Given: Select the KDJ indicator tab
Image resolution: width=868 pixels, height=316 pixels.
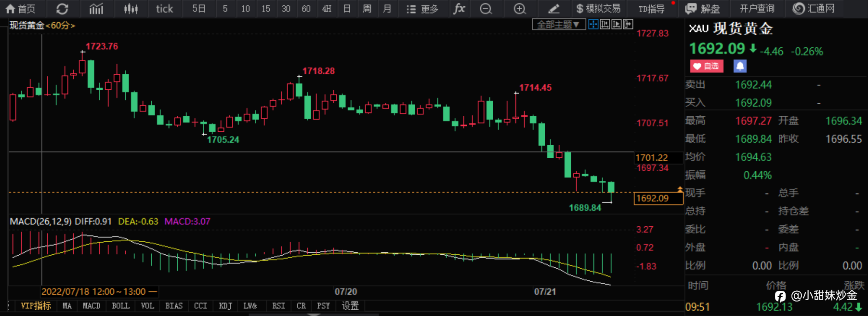Looking at the screenshot, I should 225,306.
